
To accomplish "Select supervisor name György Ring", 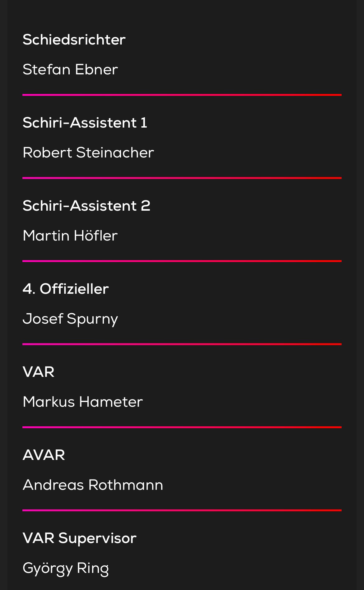I will pos(66,569).
